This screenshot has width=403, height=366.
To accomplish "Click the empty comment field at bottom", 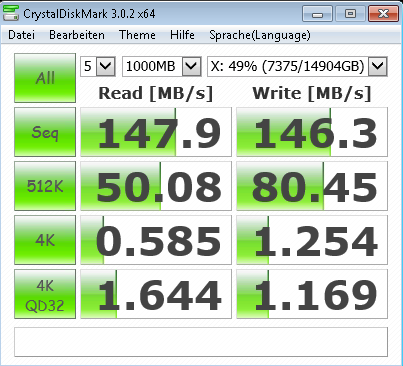I will click(201, 342).
